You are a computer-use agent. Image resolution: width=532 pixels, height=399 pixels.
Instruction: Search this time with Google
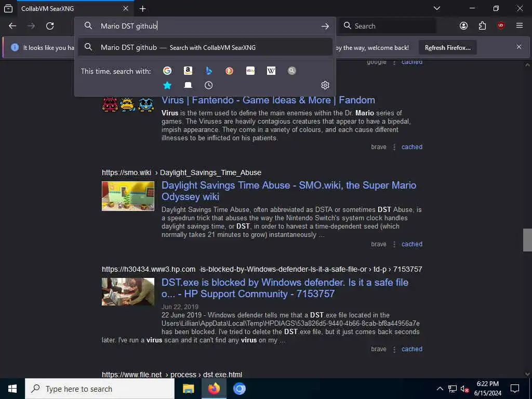click(x=167, y=71)
